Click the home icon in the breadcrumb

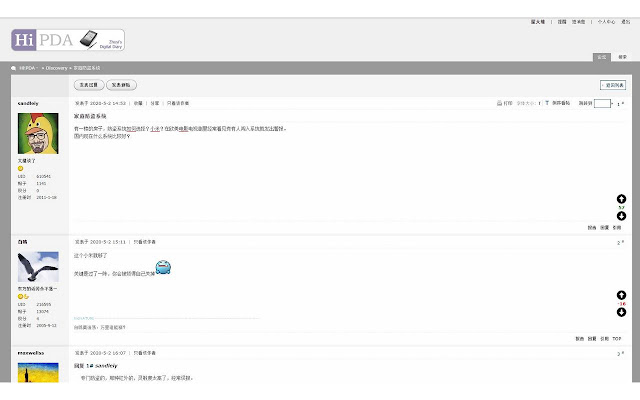tap(13, 68)
